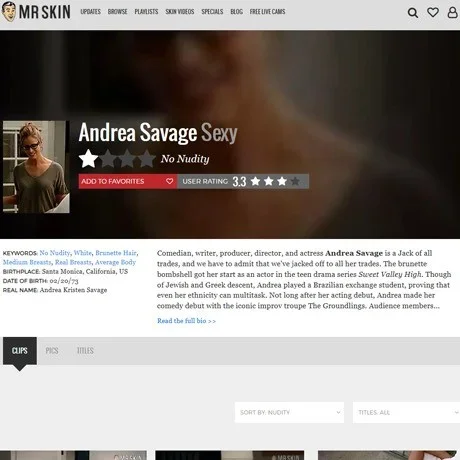
Task: Follow the Medium Breasts keyword link
Action: (x=27, y=262)
